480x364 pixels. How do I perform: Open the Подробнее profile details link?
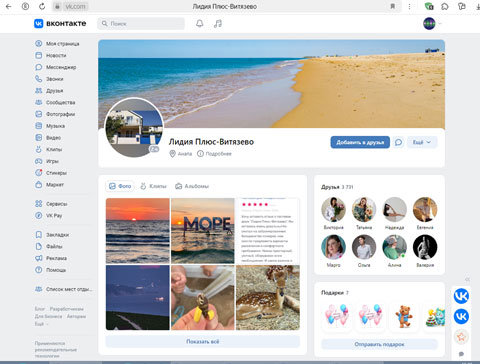pyautogui.click(x=214, y=154)
